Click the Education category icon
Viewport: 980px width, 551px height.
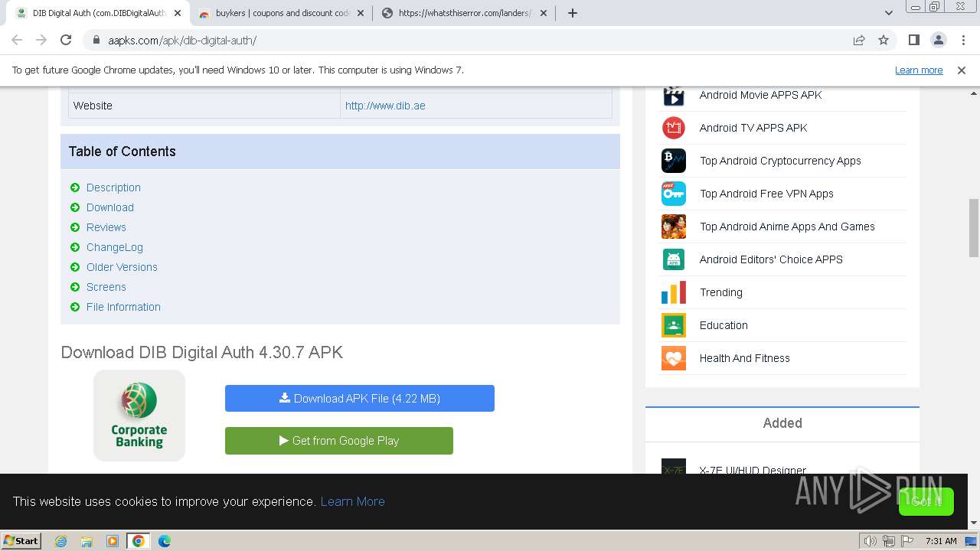673,325
